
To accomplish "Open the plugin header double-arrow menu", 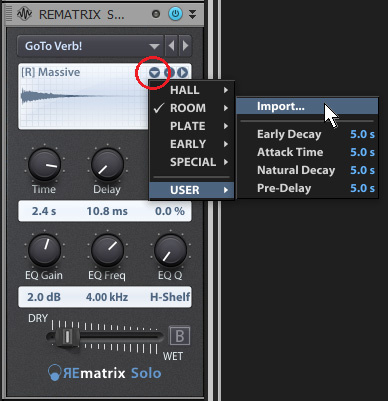I will click(x=192, y=14).
